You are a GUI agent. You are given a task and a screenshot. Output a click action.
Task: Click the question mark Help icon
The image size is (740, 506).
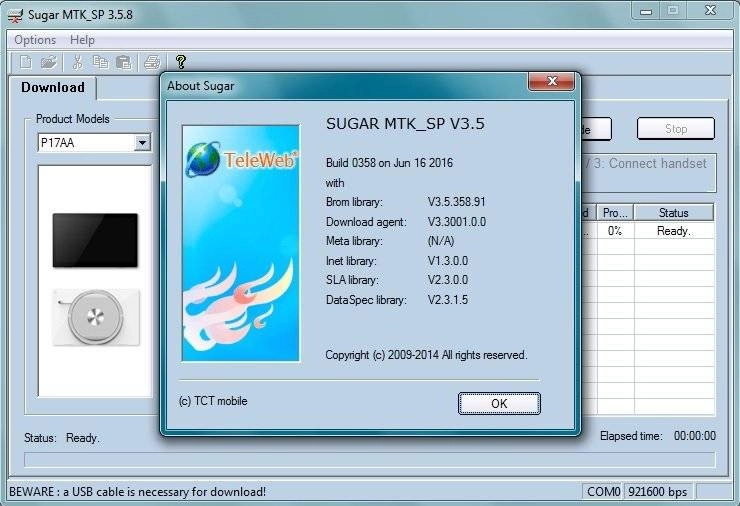180,62
